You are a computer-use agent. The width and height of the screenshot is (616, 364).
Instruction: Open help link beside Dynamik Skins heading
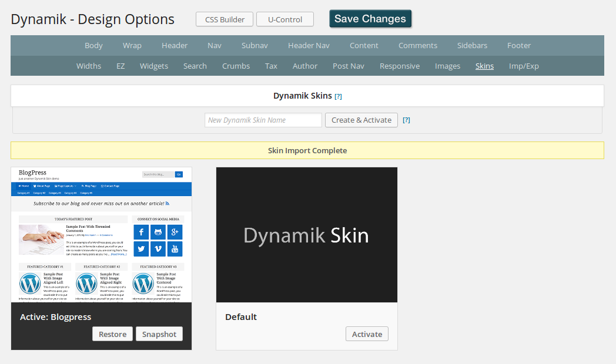click(338, 96)
